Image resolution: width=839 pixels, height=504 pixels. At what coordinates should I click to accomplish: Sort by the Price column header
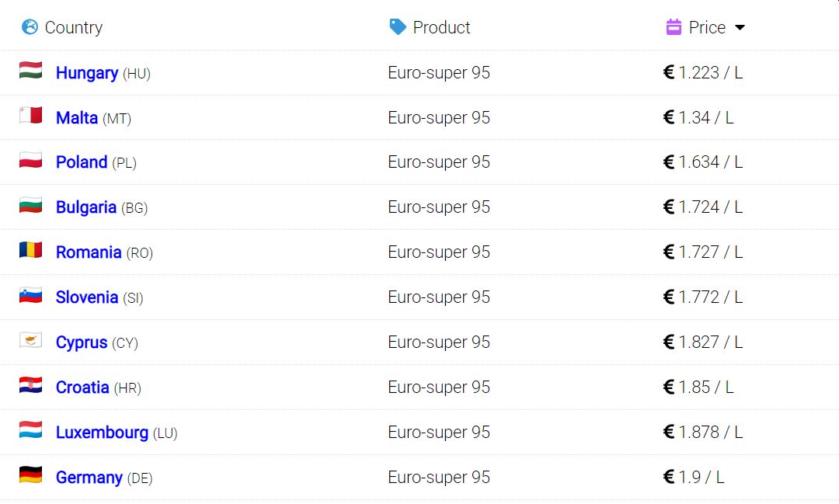click(707, 27)
